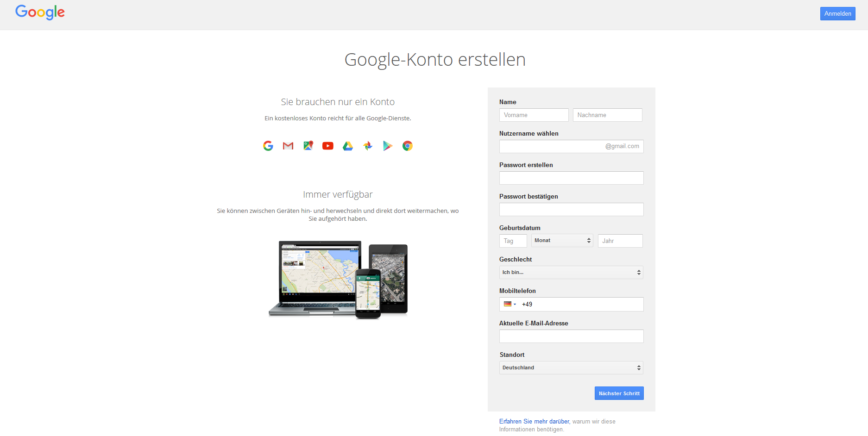This screenshot has width=868, height=436.
Task: Focus the Passwort erstellen field
Action: coord(571,178)
